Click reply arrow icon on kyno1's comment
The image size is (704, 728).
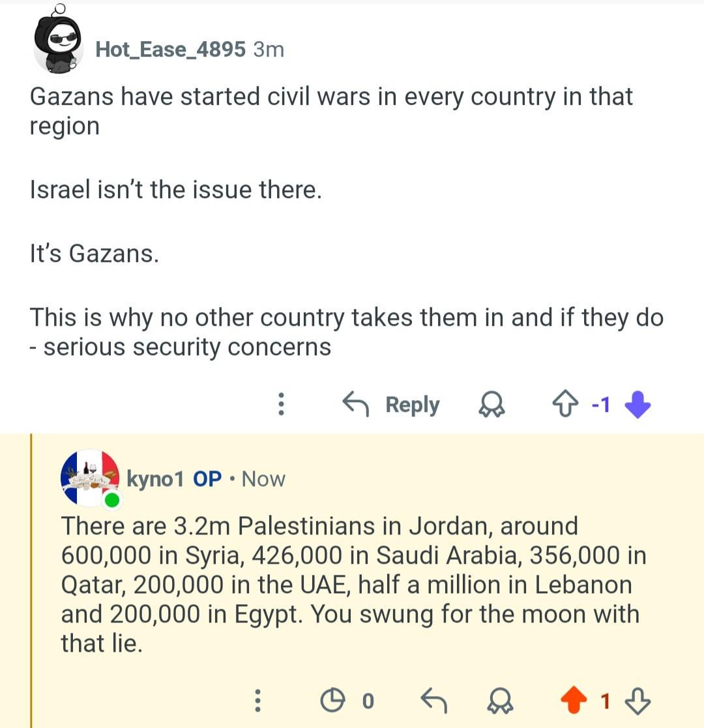coord(433,701)
